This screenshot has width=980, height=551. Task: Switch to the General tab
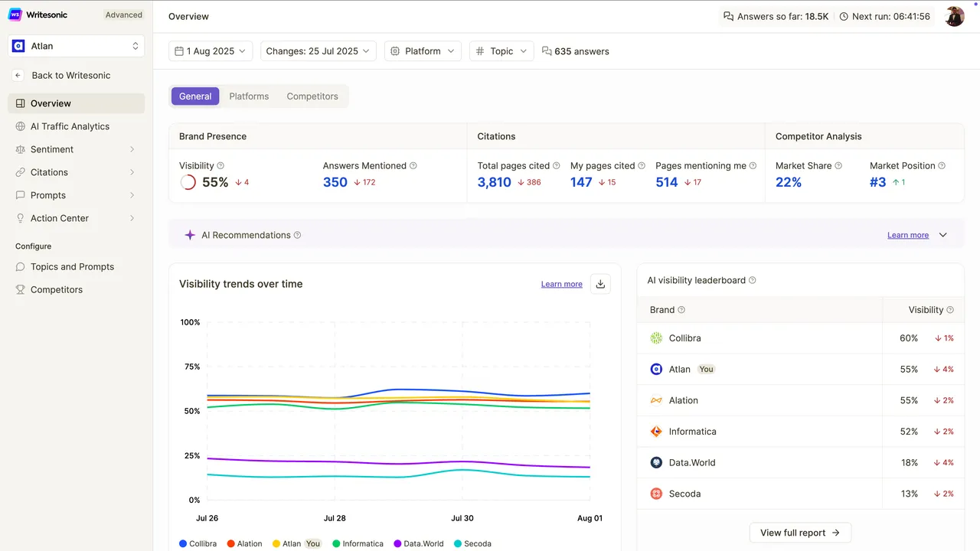pyautogui.click(x=195, y=96)
